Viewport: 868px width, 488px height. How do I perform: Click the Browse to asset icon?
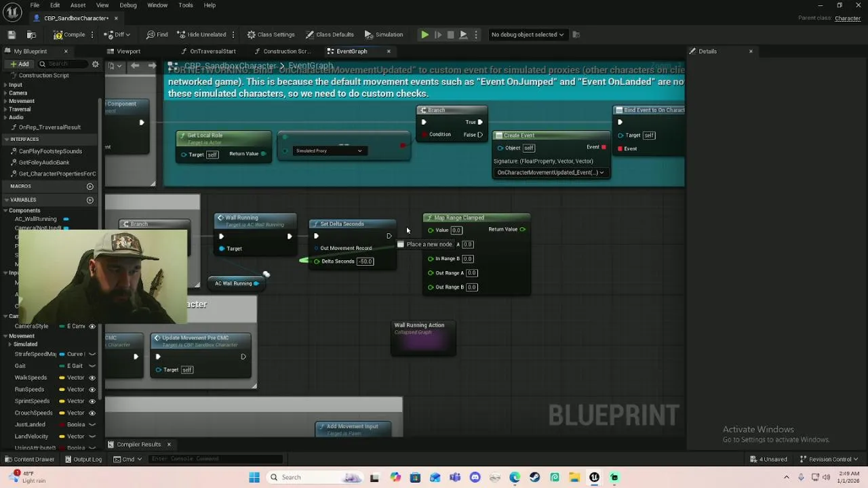[31, 35]
